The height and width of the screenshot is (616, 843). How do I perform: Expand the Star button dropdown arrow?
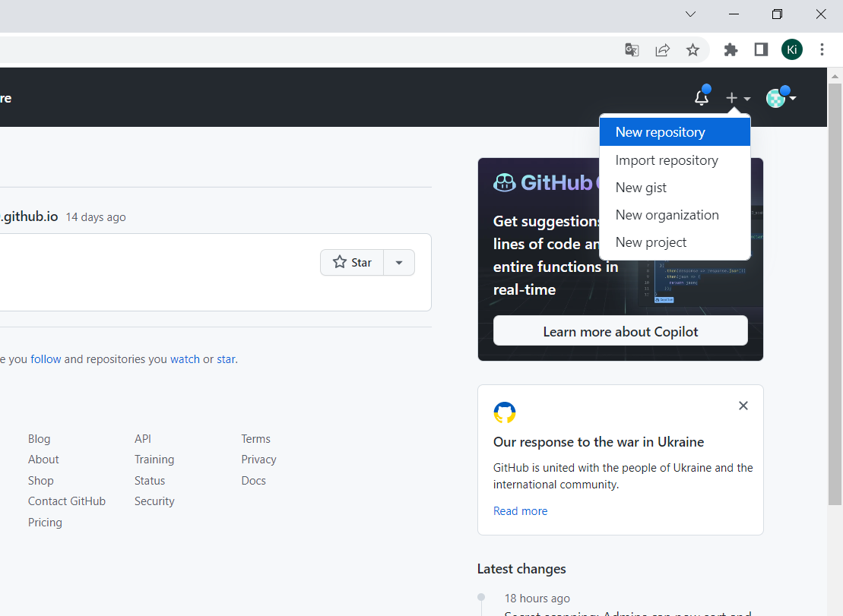(x=399, y=262)
